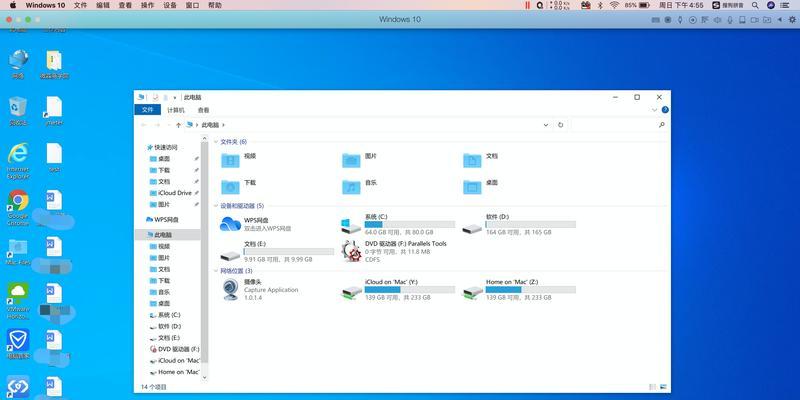Image resolution: width=800 pixels, height=400 pixels.
Task: Collapse the 文件夹 (6) group
Action: click(216, 142)
